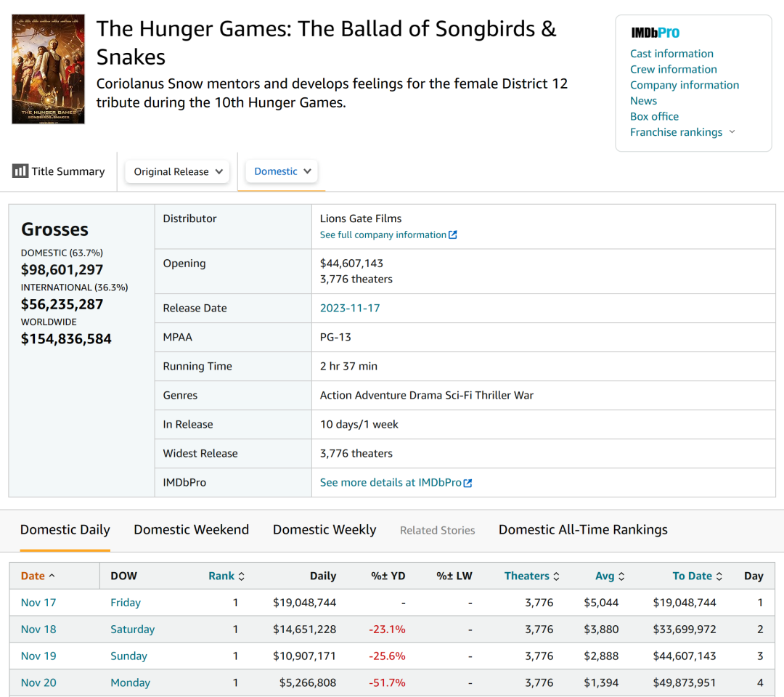Sort table by Rank column arrows
Image resolution: width=784 pixels, height=697 pixels.
(241, 576)
